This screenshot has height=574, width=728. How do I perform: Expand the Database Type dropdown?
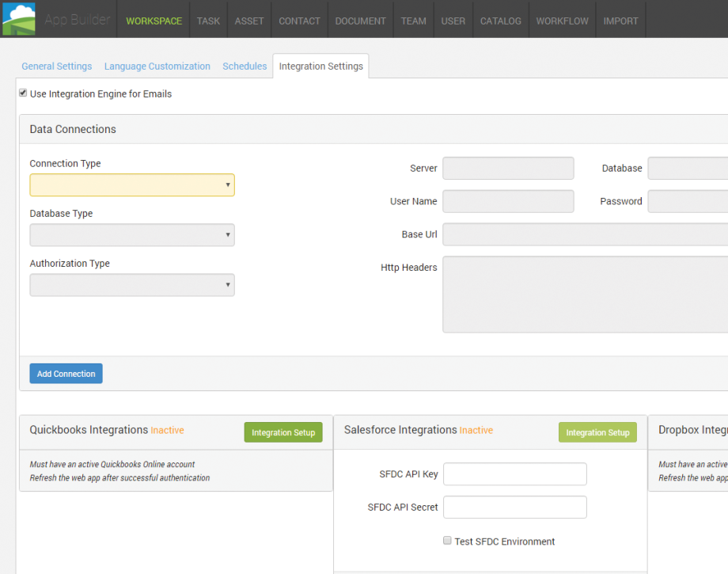(131, 234)
